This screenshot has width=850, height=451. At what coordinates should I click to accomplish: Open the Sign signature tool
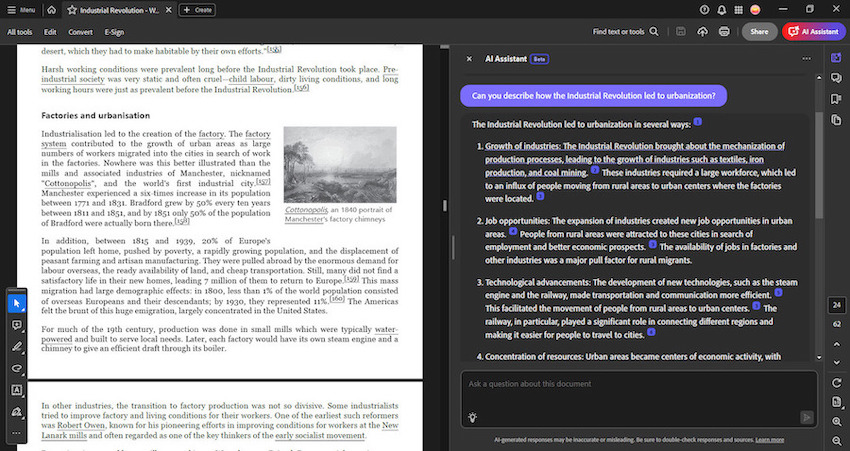[x=16, y=411]
